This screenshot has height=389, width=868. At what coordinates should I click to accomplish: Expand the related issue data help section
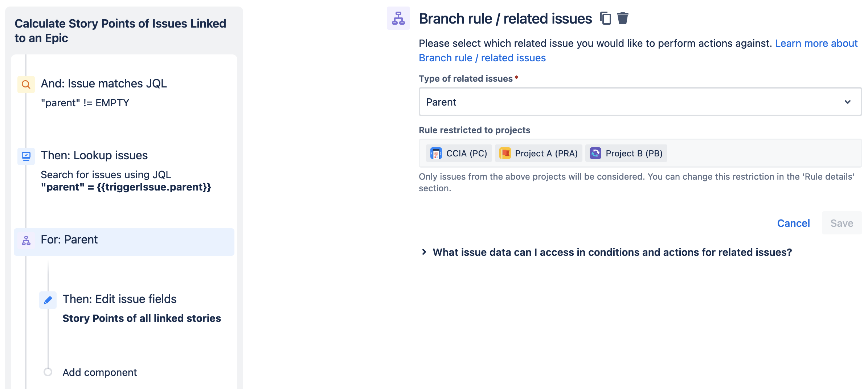click(x=607, y=252)
